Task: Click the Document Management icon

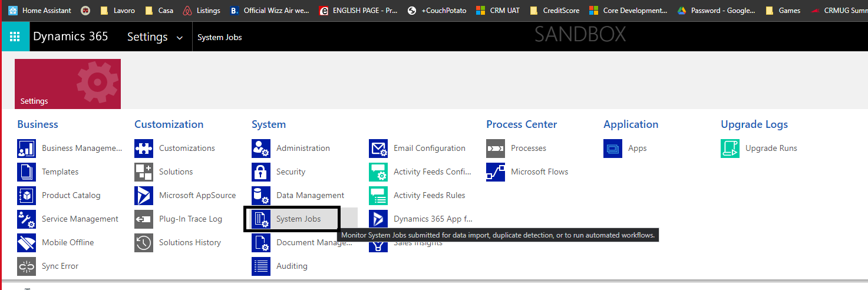Action: (x=261, y=243)
